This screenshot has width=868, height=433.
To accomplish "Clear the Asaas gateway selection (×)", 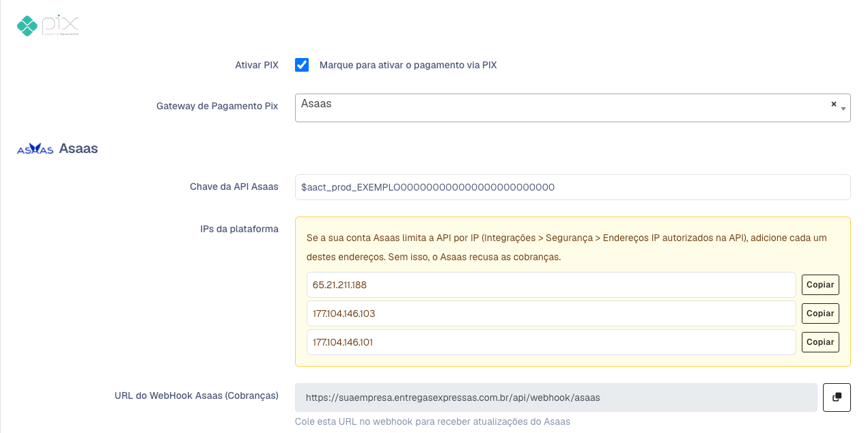I will click(x=833, y=104).
